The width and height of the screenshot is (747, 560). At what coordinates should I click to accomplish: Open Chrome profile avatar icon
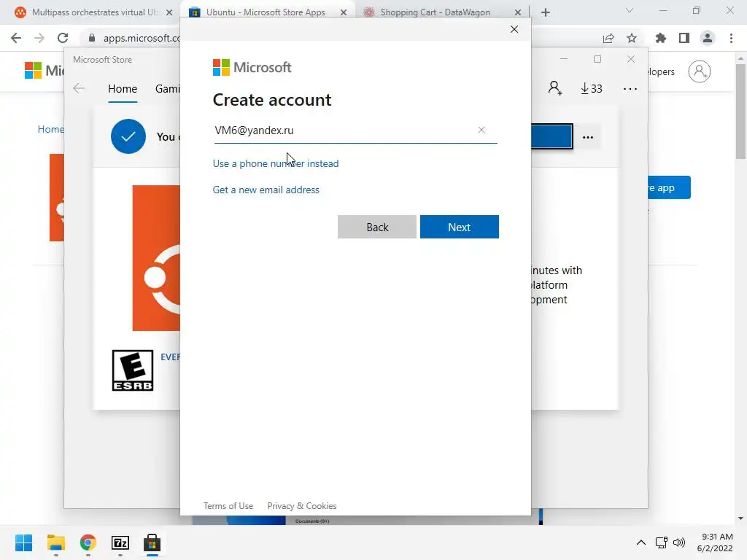708,38
